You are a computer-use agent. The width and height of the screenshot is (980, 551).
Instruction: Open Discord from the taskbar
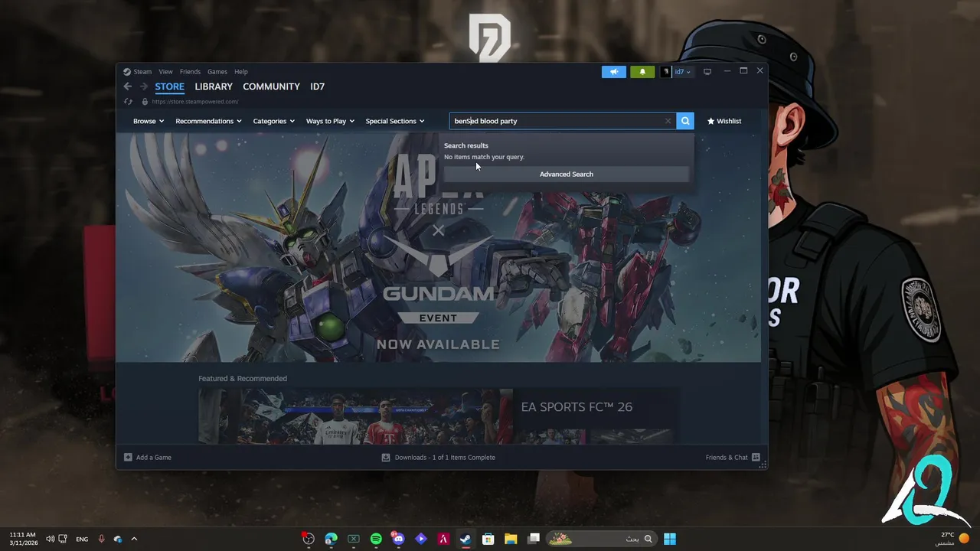coord(398,539)
